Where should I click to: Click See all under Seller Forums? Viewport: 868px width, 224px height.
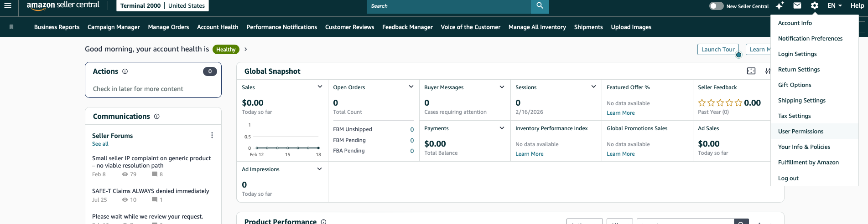click(100, 144)
